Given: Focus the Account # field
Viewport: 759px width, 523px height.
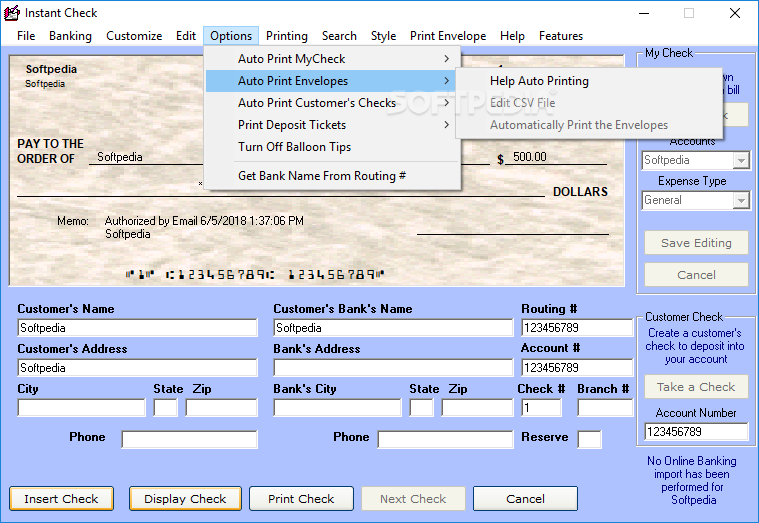Looking at the screenshot, I should pyautogui.click(x=577, y=368).
